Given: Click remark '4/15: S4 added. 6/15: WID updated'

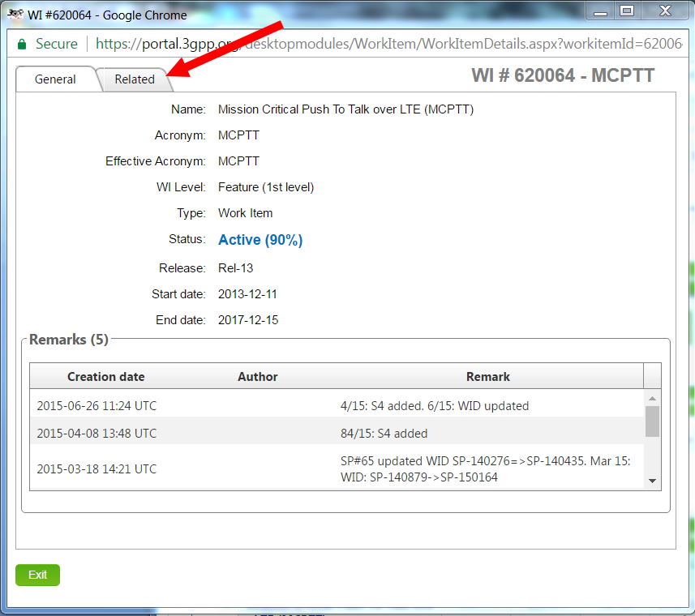Looking at the screenshot, I should 435,406.
